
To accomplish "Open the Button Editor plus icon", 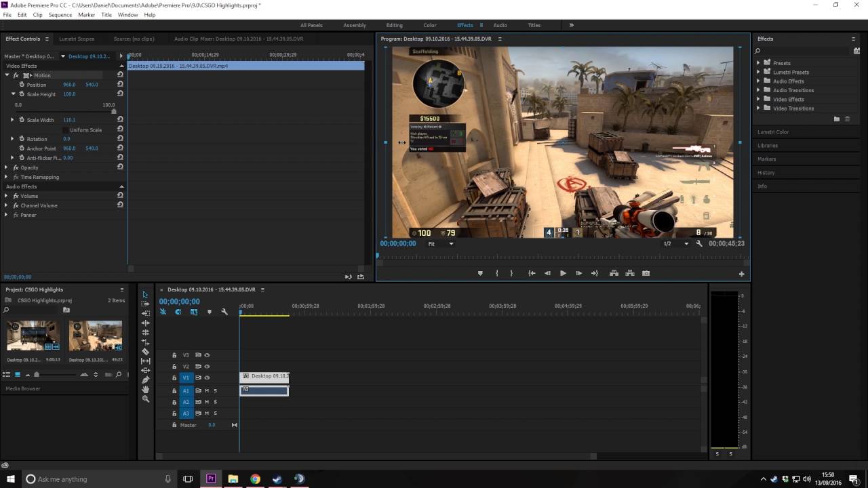I will click(741, 274).
